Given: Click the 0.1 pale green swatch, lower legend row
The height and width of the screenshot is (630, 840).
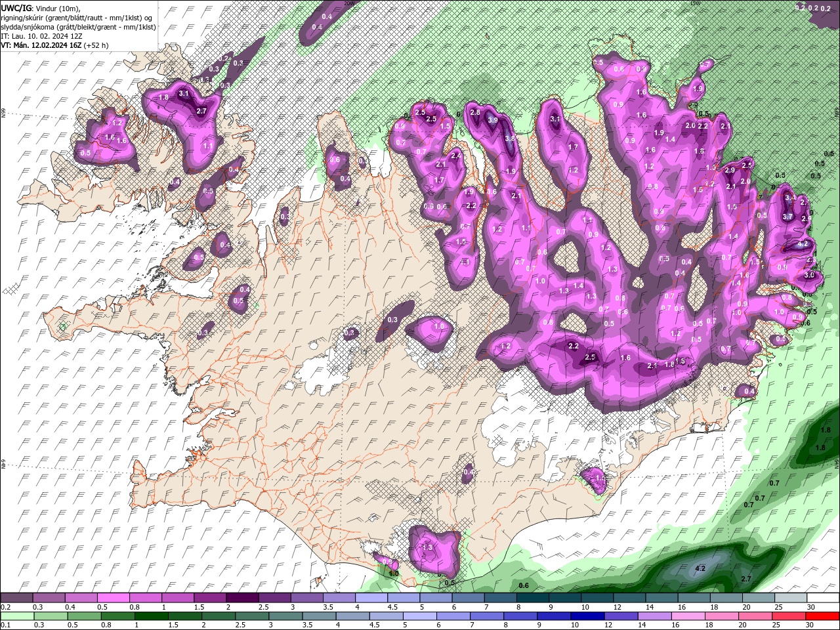Looking at the screenshot, I should click(17, 616).
